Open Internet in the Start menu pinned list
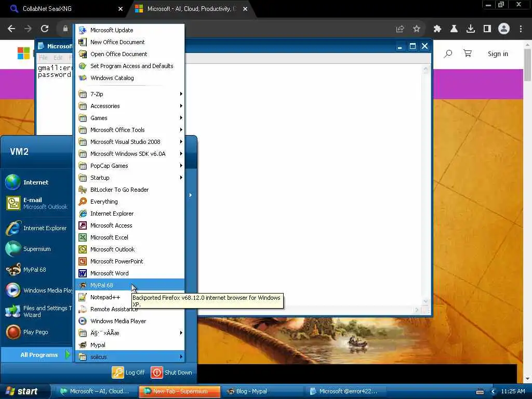The width and height of the screenshot is (532, 399). pos(37,182)
